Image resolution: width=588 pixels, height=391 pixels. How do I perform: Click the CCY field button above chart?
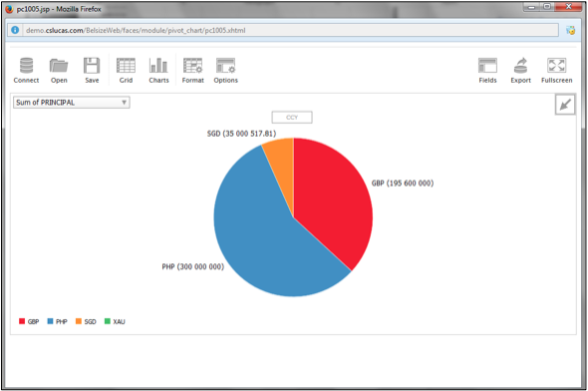[x=292, y=118]
